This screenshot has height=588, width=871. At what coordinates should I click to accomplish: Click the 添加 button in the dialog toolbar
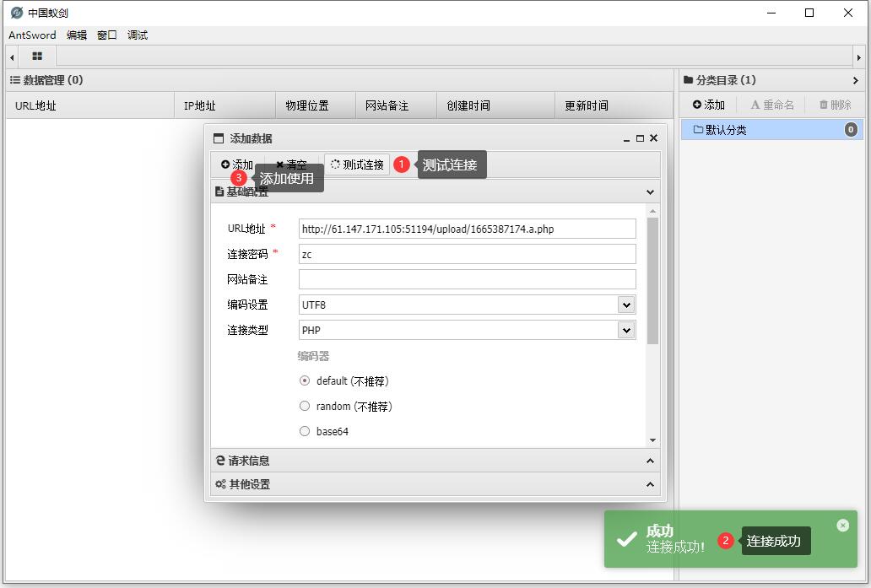236,165
